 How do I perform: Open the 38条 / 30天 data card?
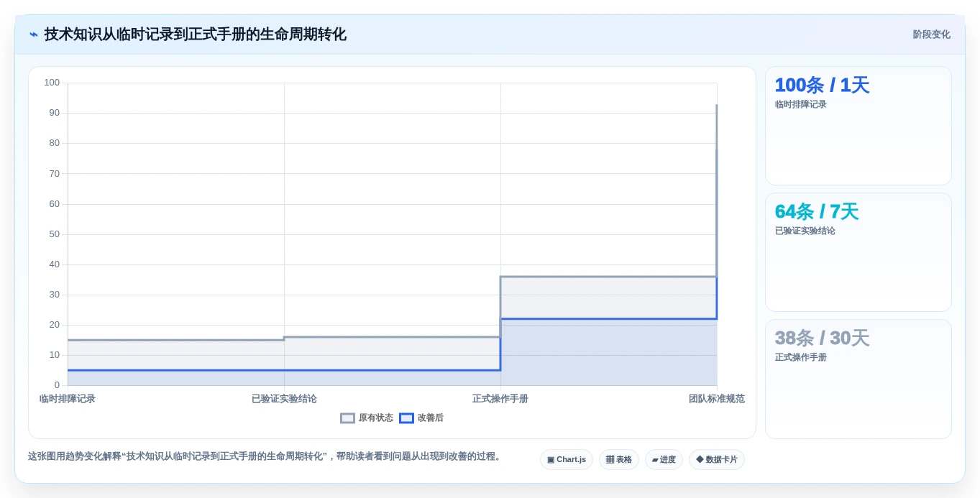pyautogui.click(x=858, y=379)
